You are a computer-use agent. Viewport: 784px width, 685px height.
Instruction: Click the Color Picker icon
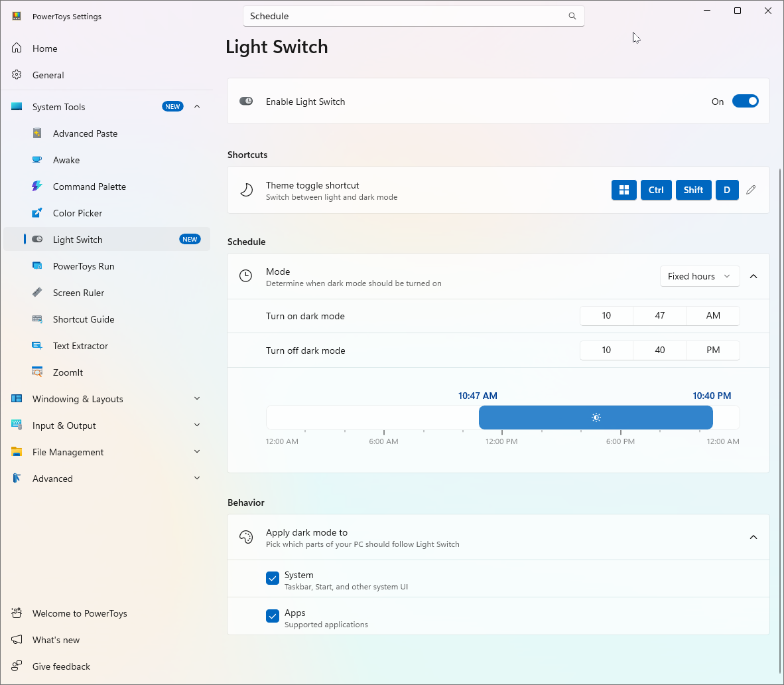click(x=37, y=213)
